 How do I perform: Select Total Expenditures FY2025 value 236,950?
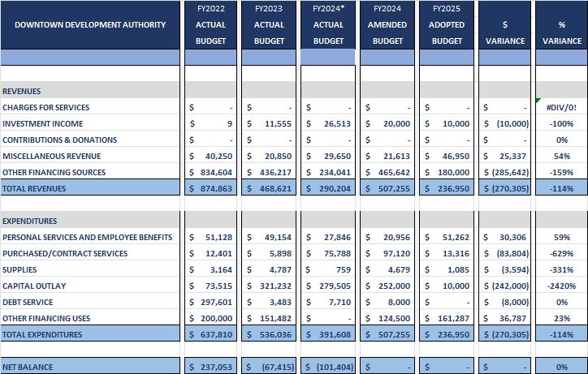(447, 334)
